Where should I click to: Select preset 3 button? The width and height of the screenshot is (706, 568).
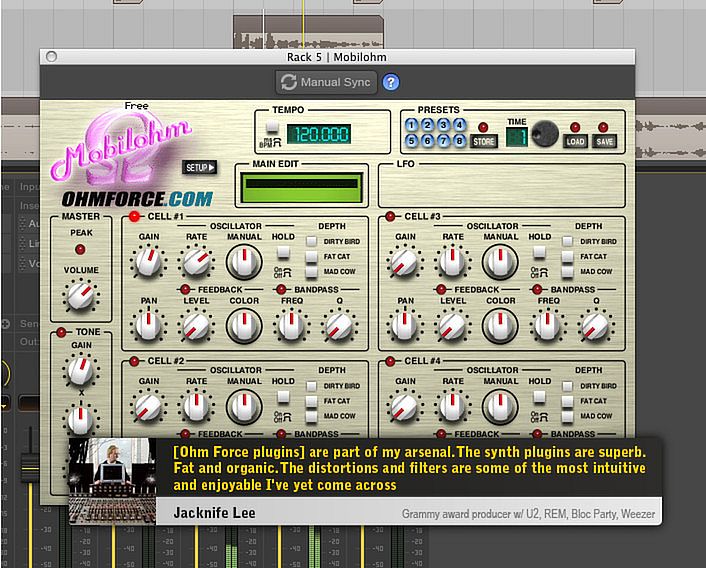click(443, 125)
